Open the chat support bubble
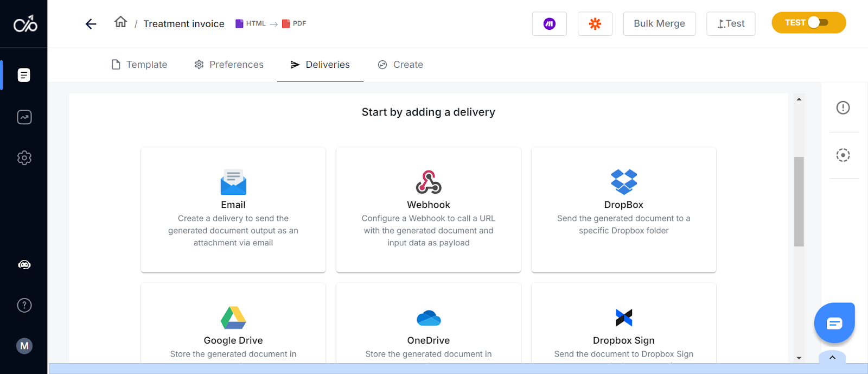 (834, 323)
